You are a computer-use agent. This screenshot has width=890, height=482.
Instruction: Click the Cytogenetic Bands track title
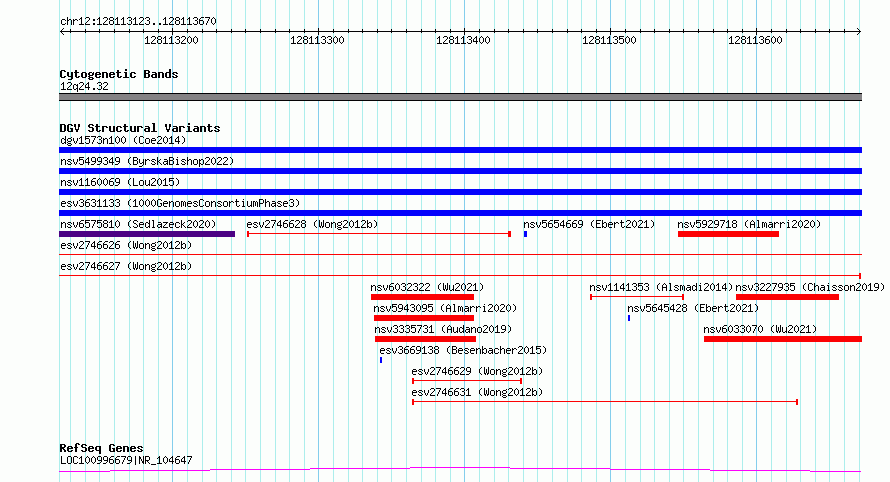click(x=119, y=74)
